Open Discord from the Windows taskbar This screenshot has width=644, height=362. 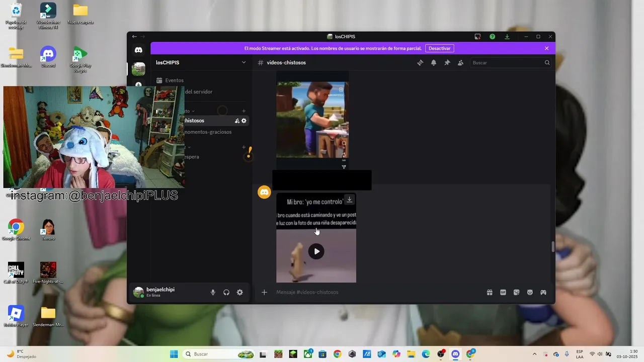[455, 354]
